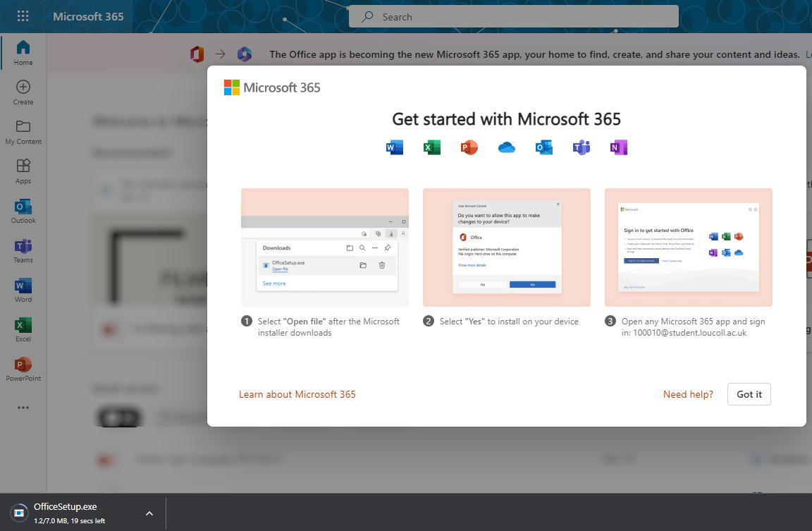Screen dimensions: 812x531
Task: Click the Office sign-in illustration thumbnail
Action: [688, 248]
